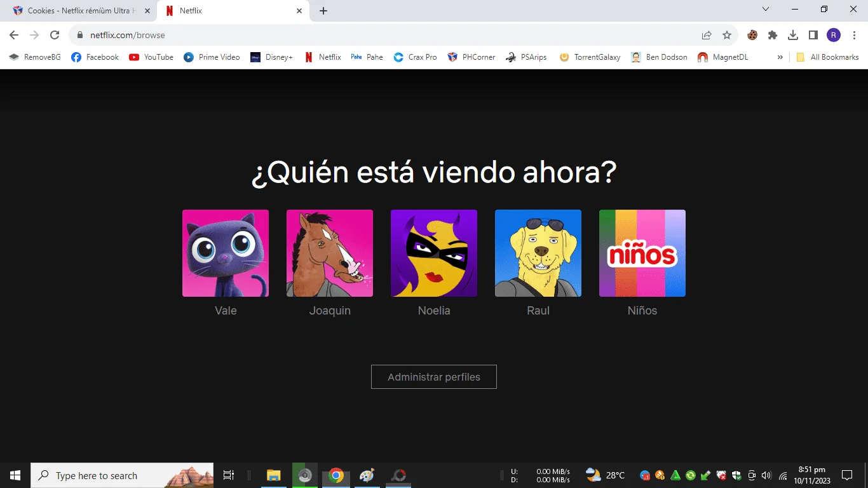
Task: Toggle the Chrome side panel
Action: (813, 35)
